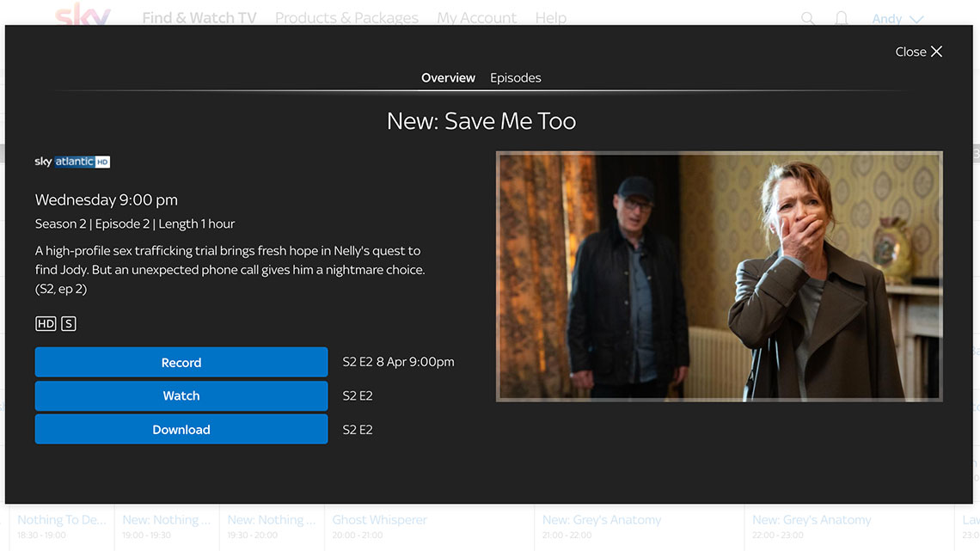Click the Sky Atlantic HD channel logo

point(72,162)
